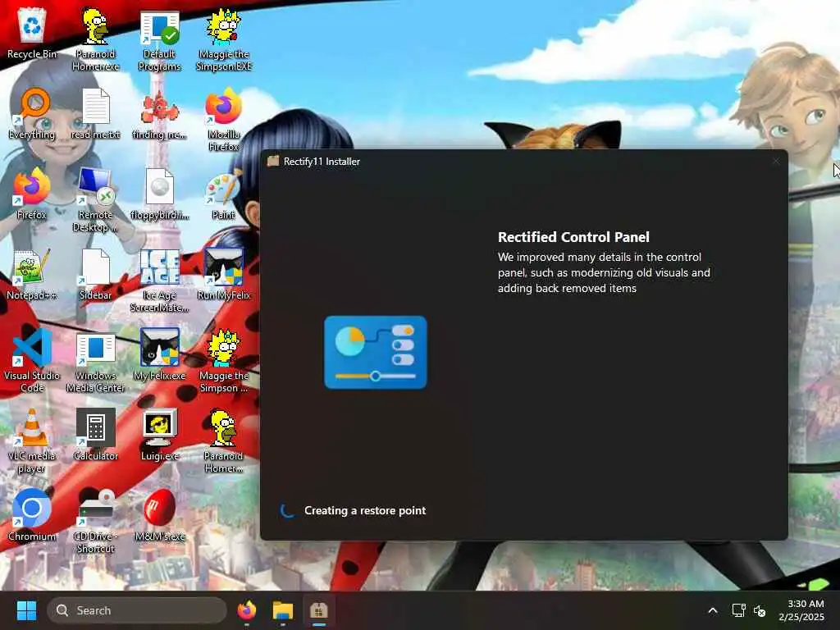Click the taskbar Search box
Viewport: 840px width, 630px height.
[x=137, y=610]
